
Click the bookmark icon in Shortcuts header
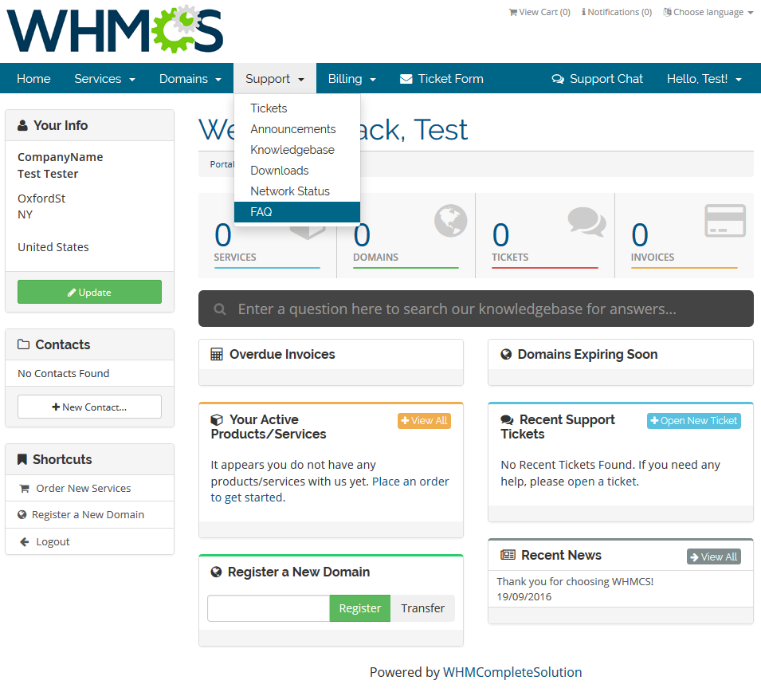tap(22, 459)
